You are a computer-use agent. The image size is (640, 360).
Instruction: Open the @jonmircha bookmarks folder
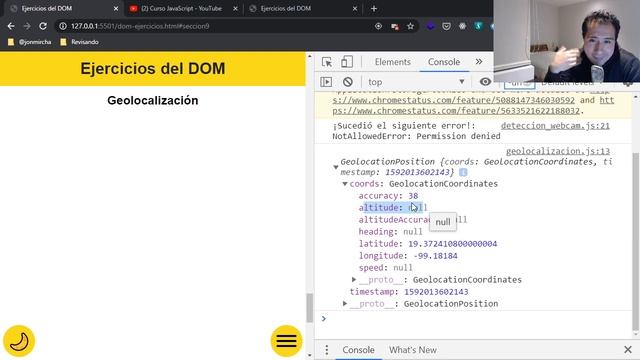pyautogui.click(x=30, y=42)
